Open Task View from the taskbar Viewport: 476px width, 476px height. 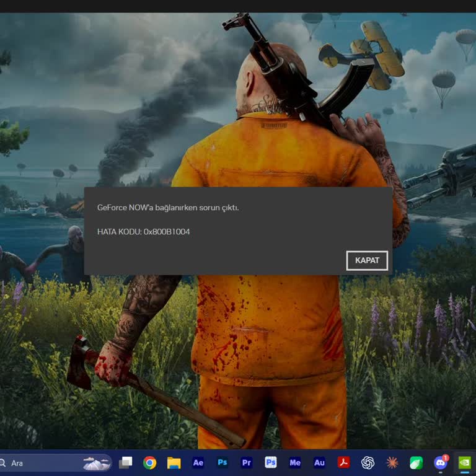(x=125, y=462)
